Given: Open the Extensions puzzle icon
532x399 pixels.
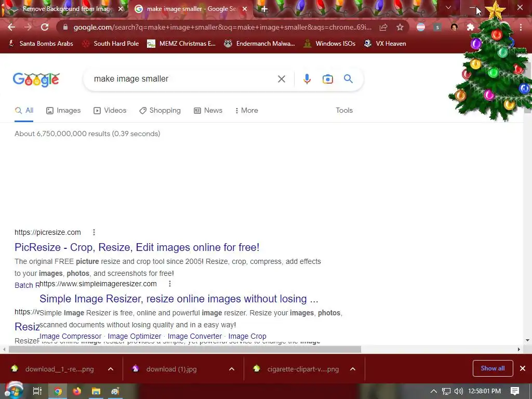Looking at the screenshot, I should (470, 27).
